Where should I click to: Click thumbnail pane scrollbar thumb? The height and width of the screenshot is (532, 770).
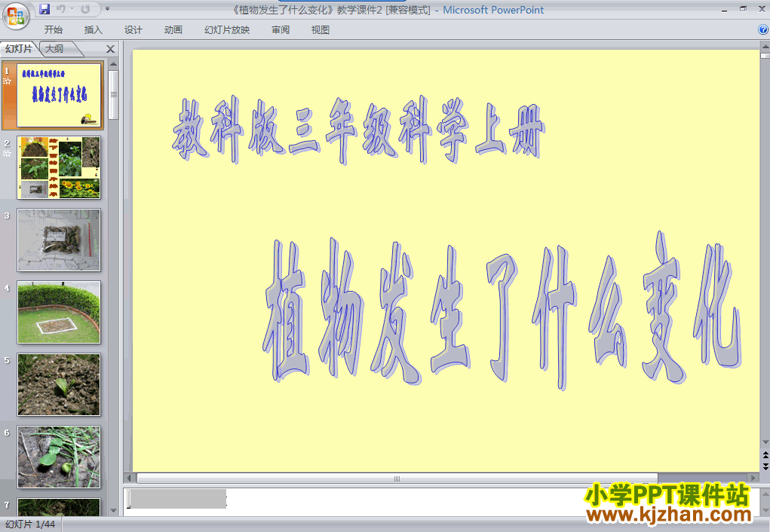[113, 95]
